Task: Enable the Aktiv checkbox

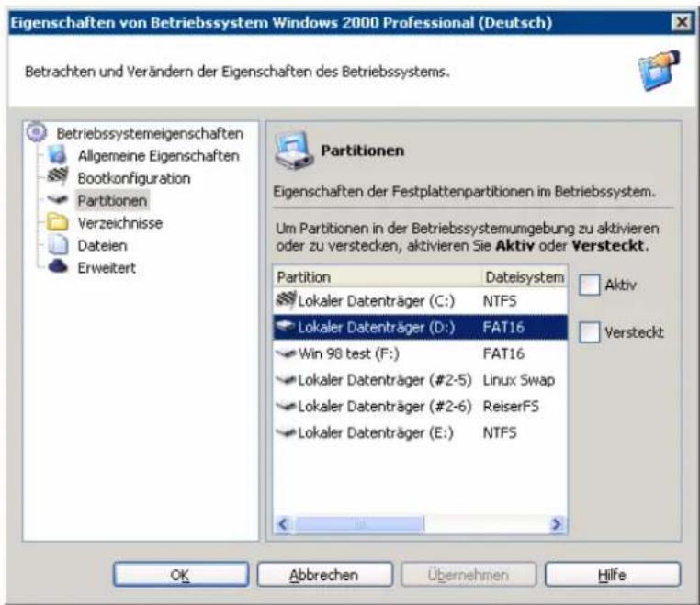Action: coord(589,285)
